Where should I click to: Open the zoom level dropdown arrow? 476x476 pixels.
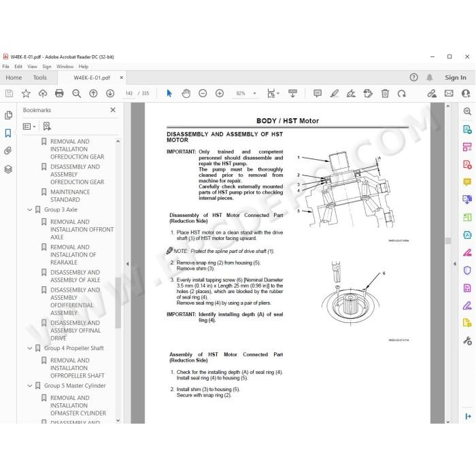[254, 94]
